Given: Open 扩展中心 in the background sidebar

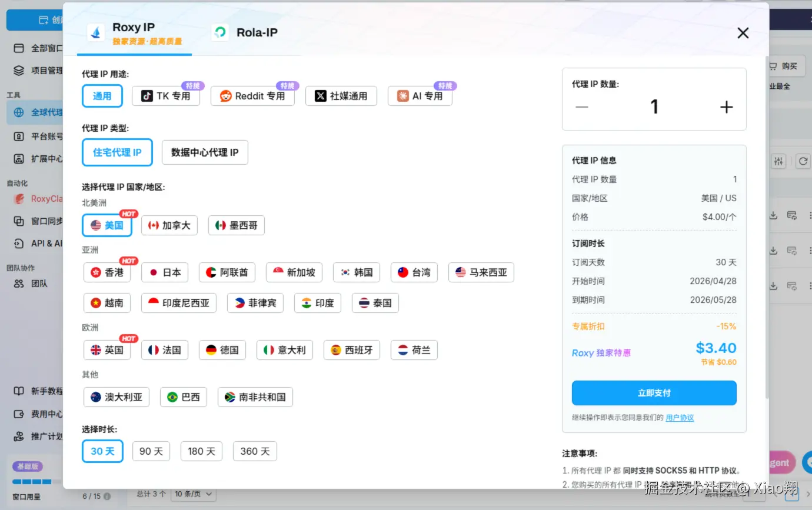Looking at the screenshot, I should pos(38,159).
